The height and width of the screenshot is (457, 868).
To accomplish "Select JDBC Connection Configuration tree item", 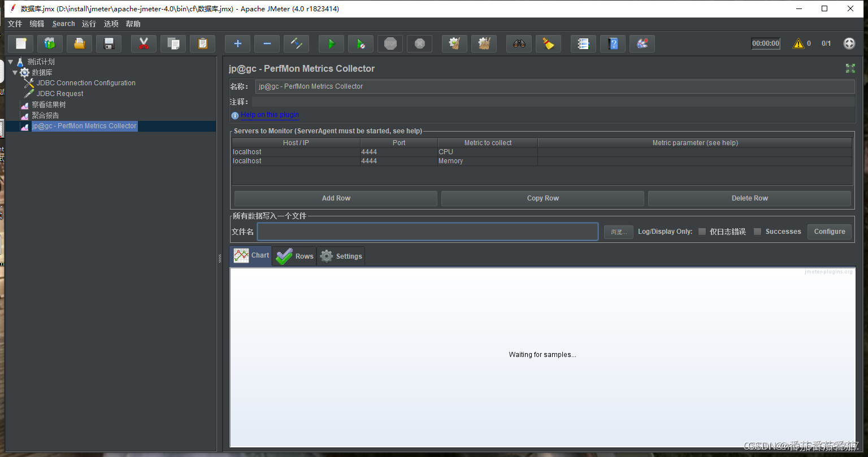I will (x=86, y=83).
